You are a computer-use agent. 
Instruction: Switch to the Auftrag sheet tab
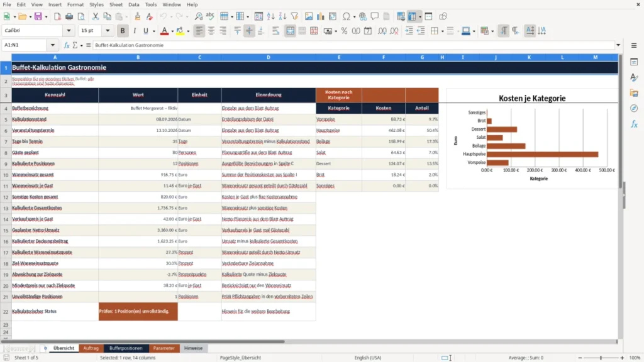tap(91, 348)
